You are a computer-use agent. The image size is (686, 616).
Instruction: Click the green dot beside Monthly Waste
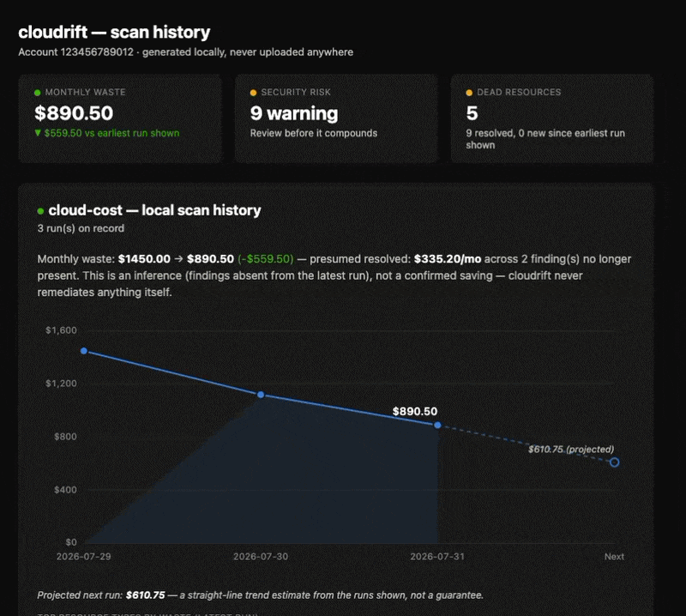tap(37, 93)
